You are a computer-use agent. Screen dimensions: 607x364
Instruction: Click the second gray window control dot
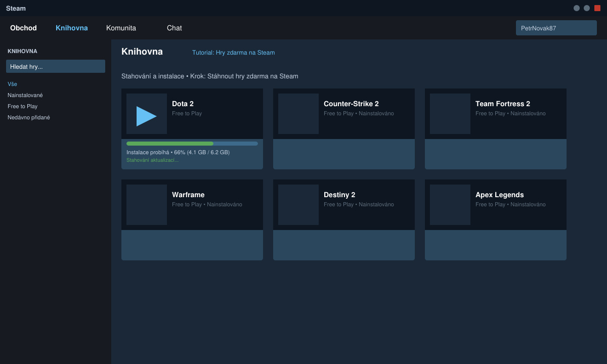coord(587,8)
